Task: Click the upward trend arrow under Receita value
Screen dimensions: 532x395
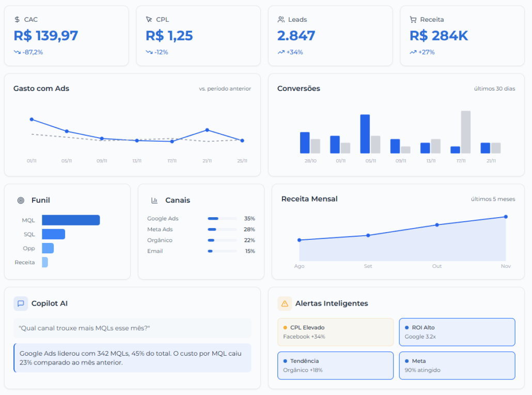Action: [413, 52]
